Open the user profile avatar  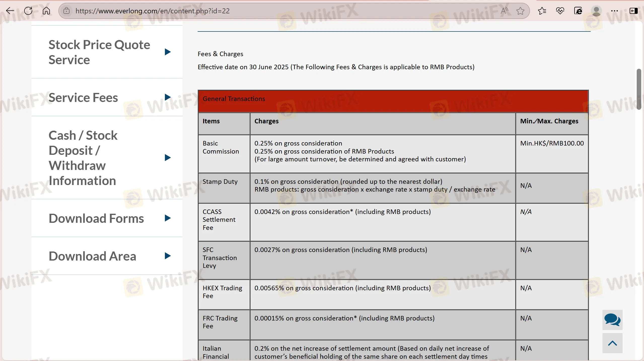coord(596,11)
